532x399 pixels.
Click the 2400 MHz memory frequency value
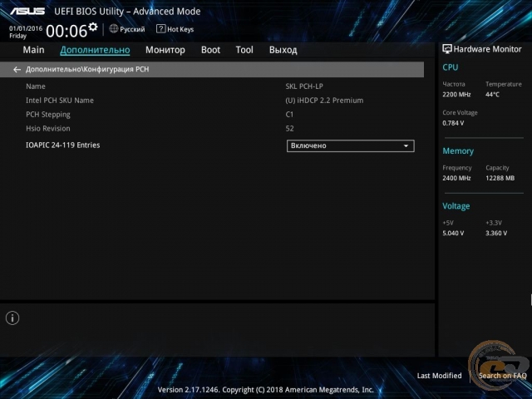click(x=456, y=178)
